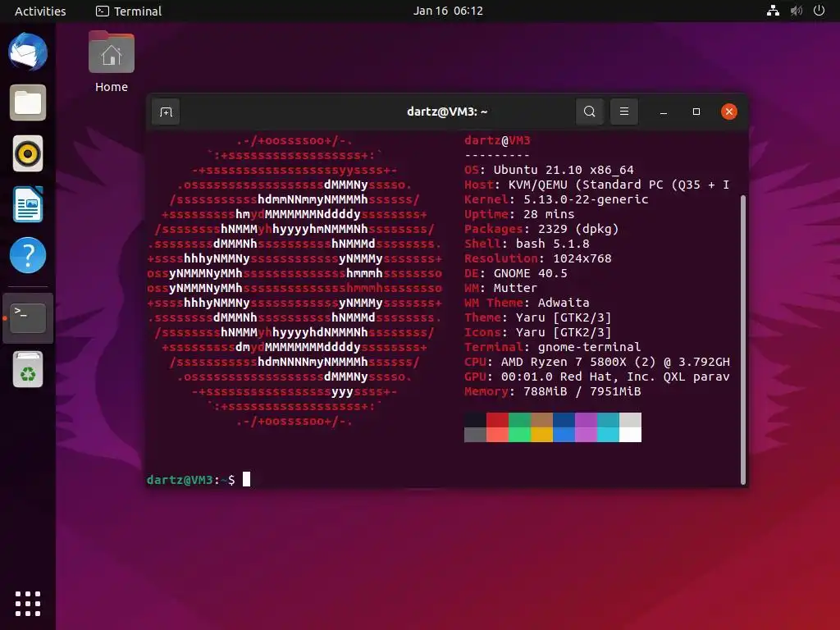Click the terminal vertical scrollbar
This screenshot has width=840, height=630.
743,340
